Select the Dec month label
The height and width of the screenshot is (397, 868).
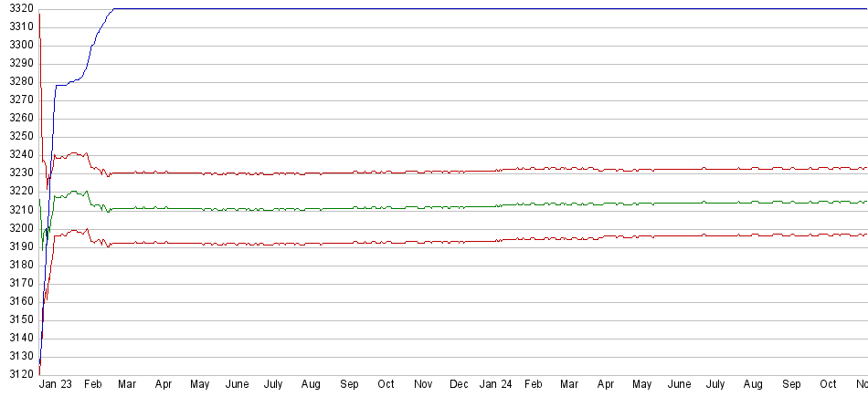click(459, 385)
